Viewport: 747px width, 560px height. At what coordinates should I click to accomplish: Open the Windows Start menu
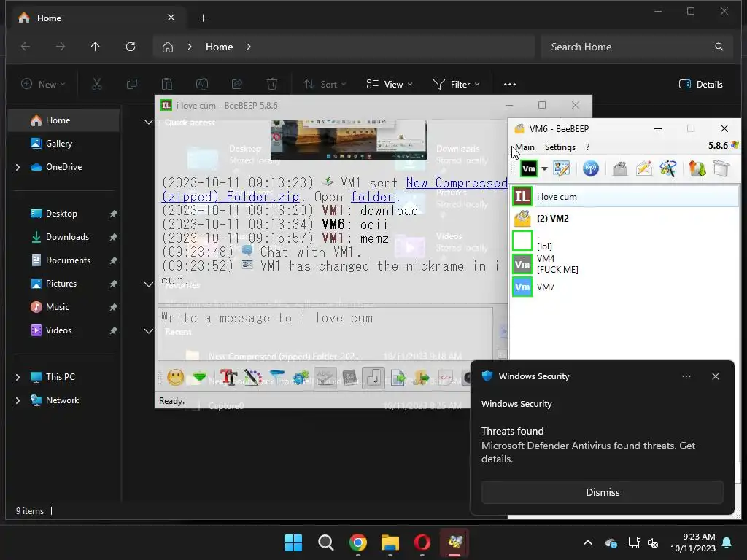coord(293,542)
